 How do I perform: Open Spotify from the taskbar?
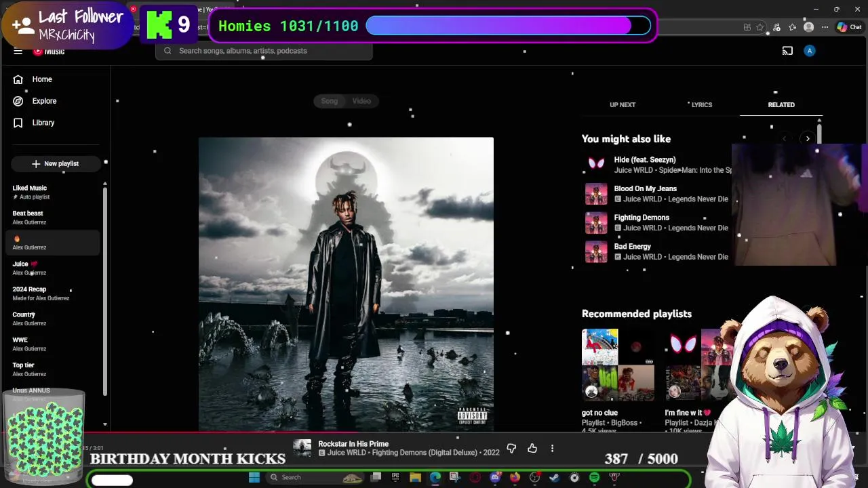coord(595,478)
